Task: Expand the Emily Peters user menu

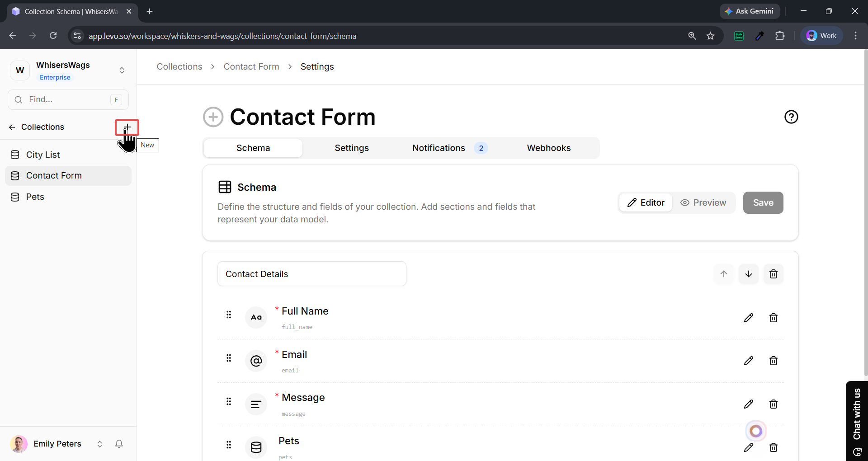Action: (99, 444)
